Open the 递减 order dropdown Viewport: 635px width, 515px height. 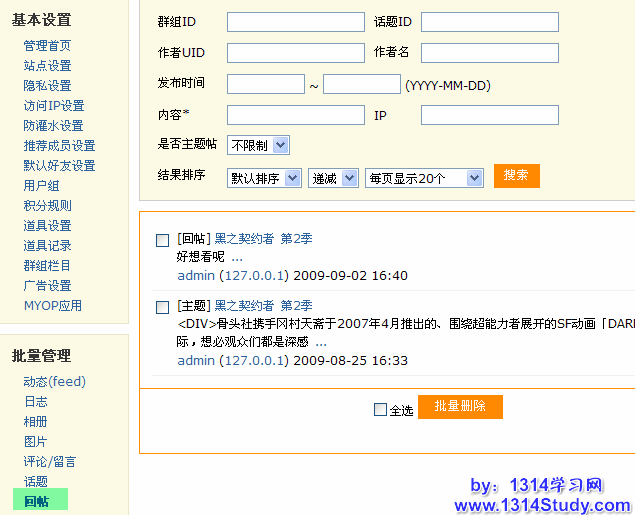tap(333, 178)
